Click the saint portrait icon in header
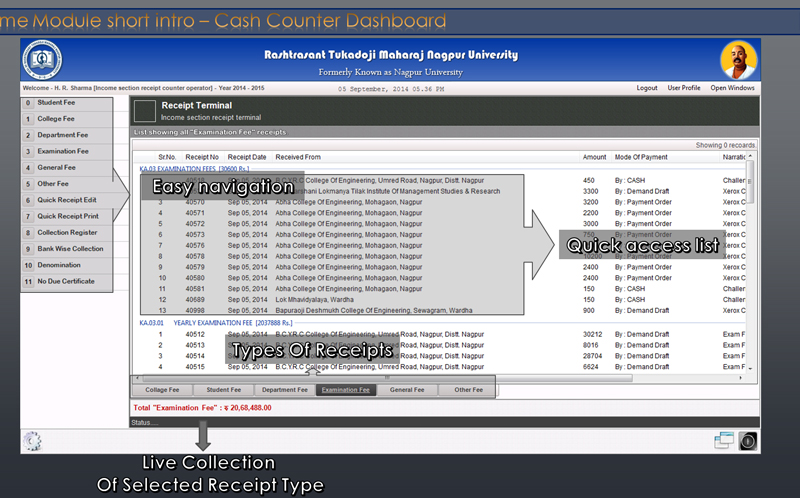Image resolution: width=800 pixels, height=498 pixels. (738, 60)
